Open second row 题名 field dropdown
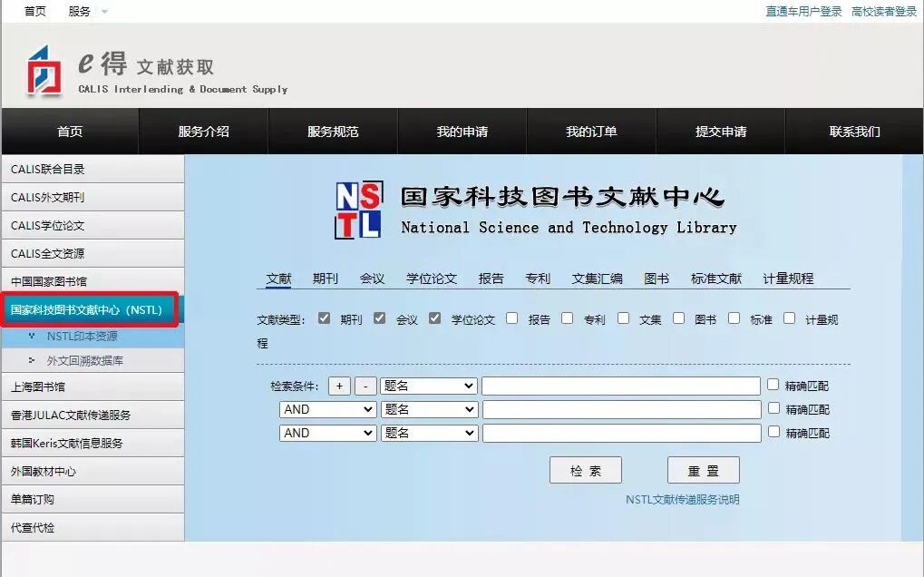 tap(428, 410)
